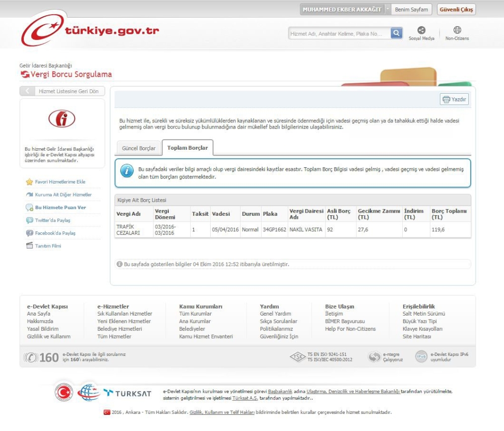Select the Toplam Borçlar tab
Viewport: 504px width, 431px height.
click(187, 148)
